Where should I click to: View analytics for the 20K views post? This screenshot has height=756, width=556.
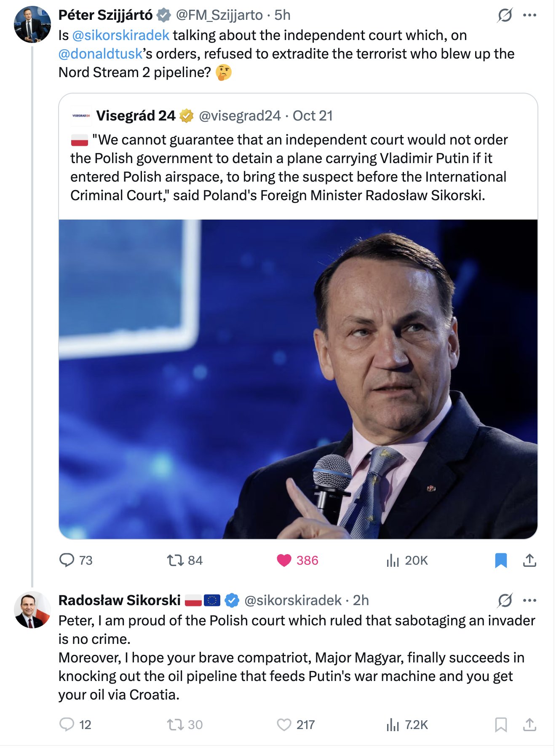(393, 560)
